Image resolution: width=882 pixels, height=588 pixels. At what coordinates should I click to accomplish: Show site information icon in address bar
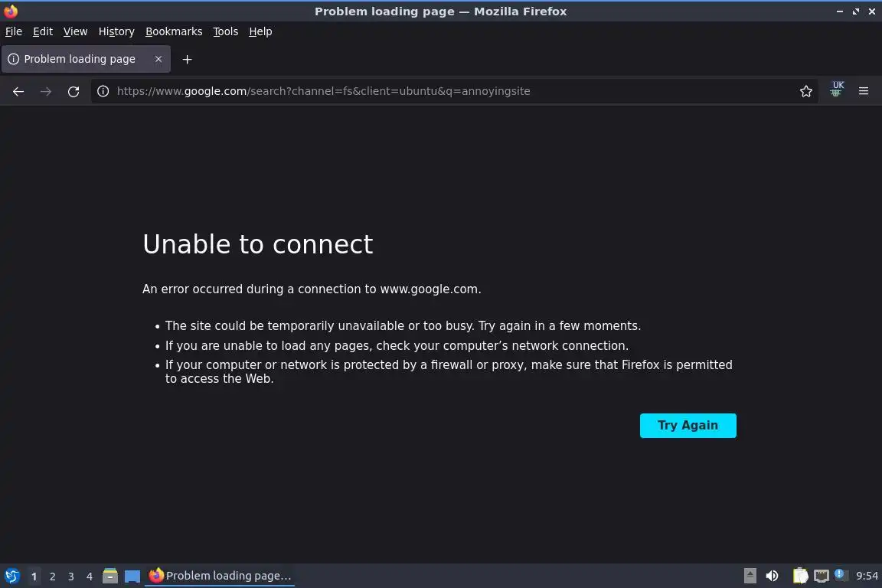(x=103, y=91)
